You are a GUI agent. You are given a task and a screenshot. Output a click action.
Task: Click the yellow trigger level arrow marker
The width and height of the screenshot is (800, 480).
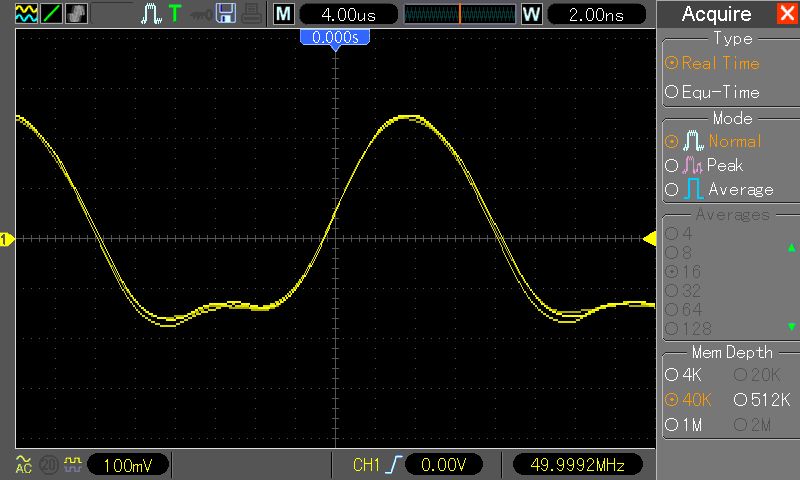click(649, 239)
